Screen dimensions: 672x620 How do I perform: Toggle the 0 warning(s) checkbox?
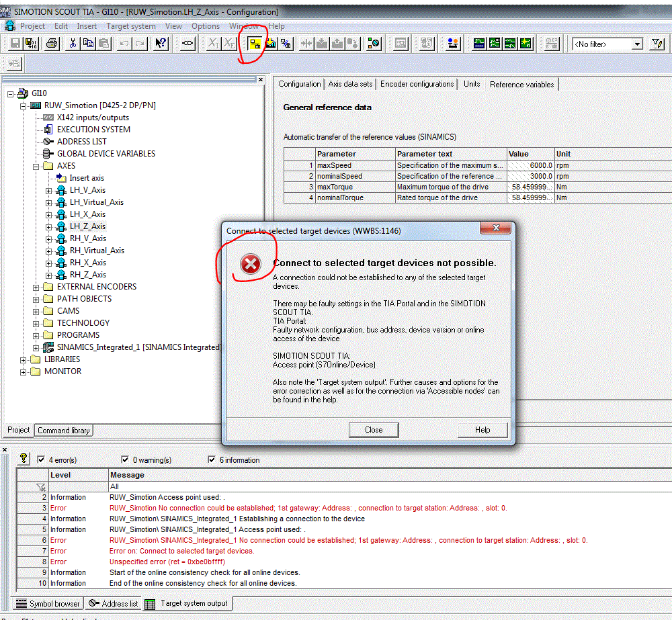125,460
